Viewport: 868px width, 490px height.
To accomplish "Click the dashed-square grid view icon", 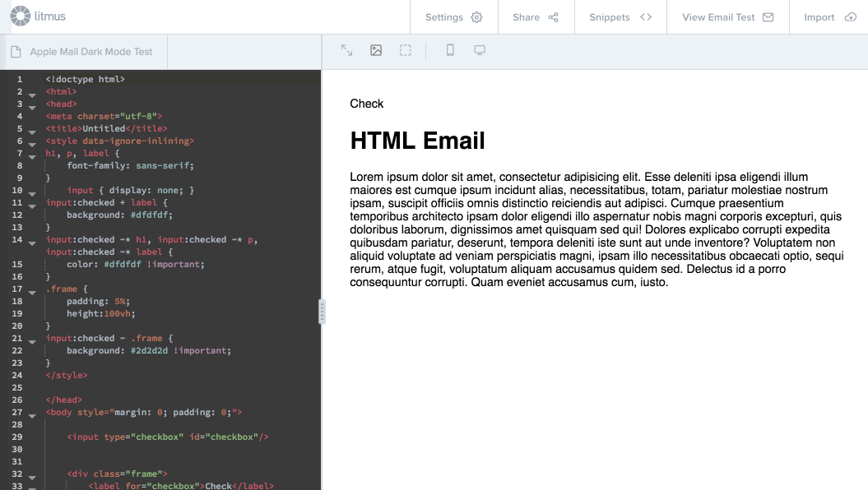I will pyautogui.click(x=406, y=50).
